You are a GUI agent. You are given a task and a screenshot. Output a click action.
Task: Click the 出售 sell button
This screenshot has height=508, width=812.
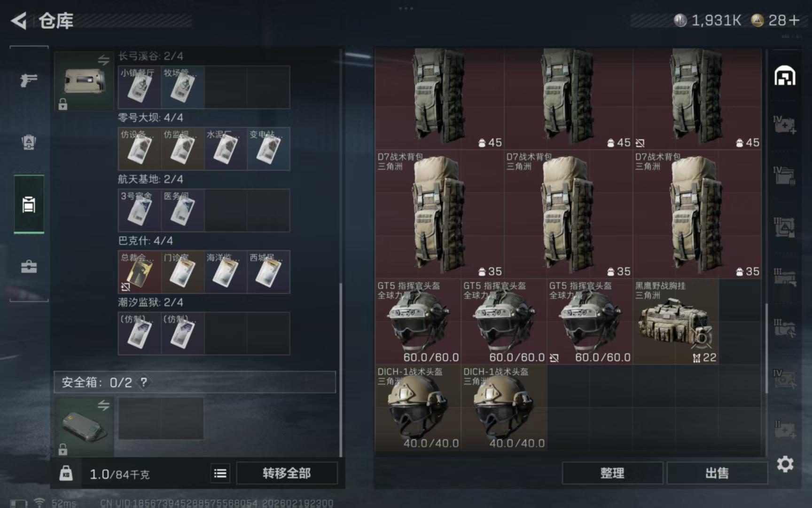717,473
